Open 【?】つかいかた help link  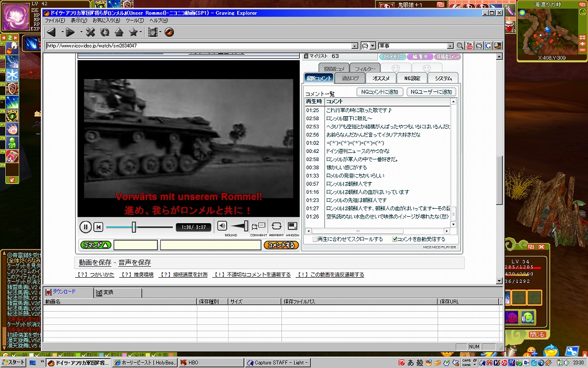(x=95, y=274)
